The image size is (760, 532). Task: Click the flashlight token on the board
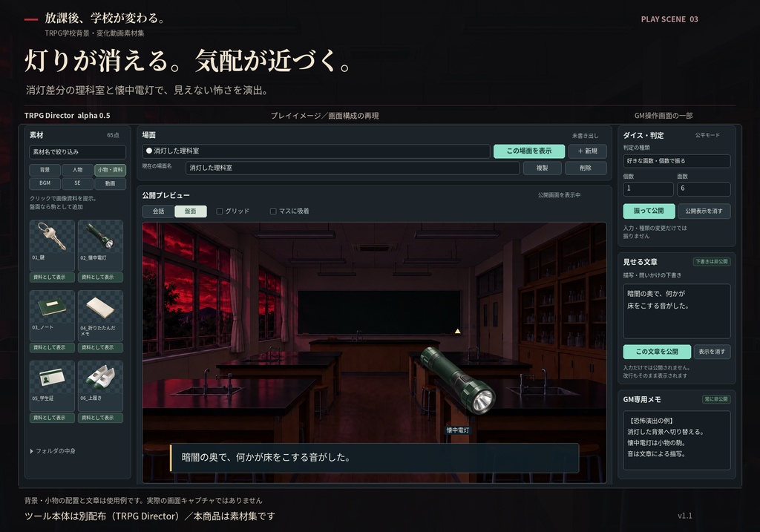tap(457, 381)
